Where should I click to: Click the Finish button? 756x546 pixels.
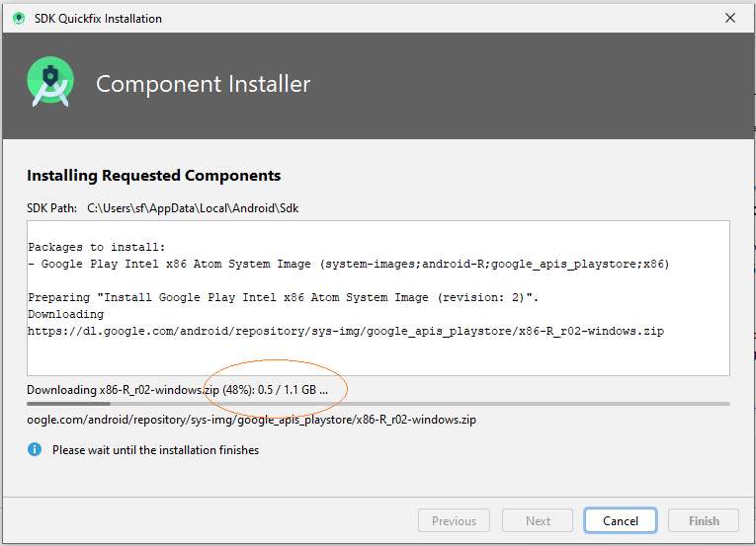[704, 520]
